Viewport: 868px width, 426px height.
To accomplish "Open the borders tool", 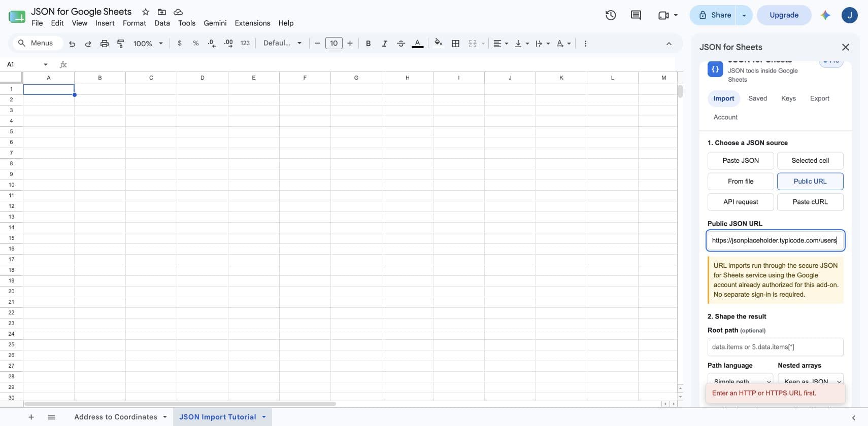I will (456, 43).
